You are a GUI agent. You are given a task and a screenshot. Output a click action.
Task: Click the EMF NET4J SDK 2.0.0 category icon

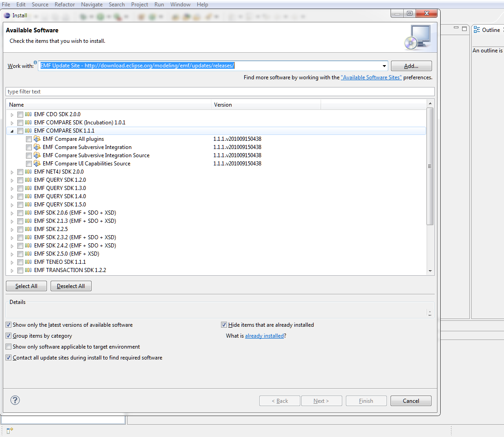pos(28,172)
